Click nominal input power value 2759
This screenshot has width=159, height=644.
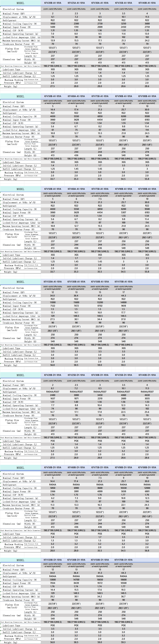[x=147, y=27]
